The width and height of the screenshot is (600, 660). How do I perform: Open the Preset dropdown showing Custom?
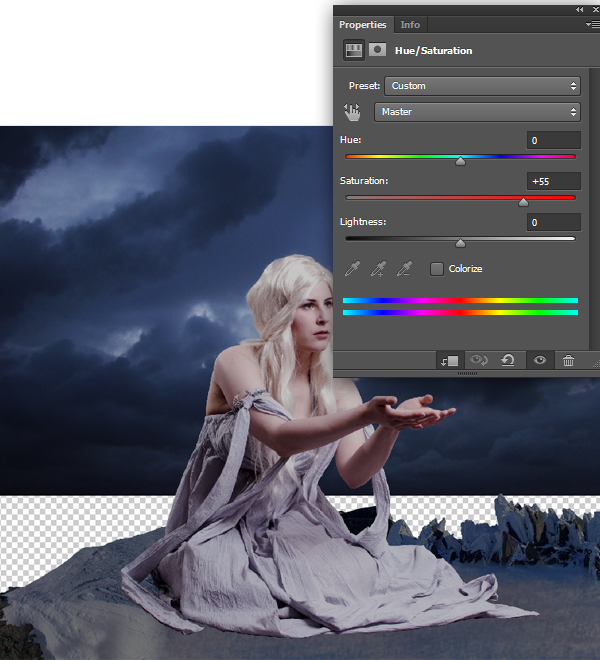click(x=482, y=86)
